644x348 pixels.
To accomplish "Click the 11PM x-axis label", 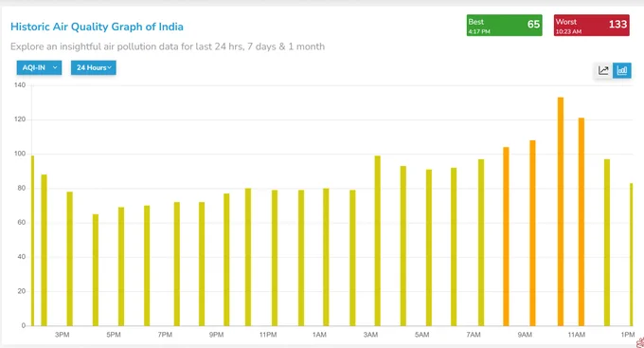I will tap(268, 335).
